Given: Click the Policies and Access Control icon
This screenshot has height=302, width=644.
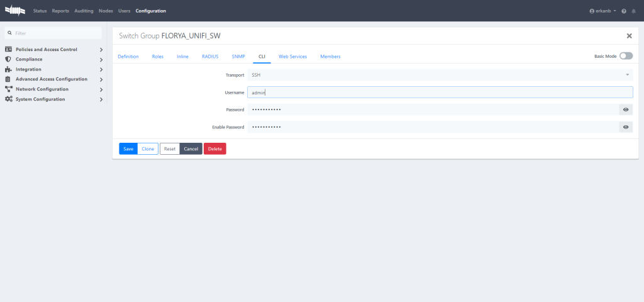Looking at the screenshot, I should pos(8,49).
